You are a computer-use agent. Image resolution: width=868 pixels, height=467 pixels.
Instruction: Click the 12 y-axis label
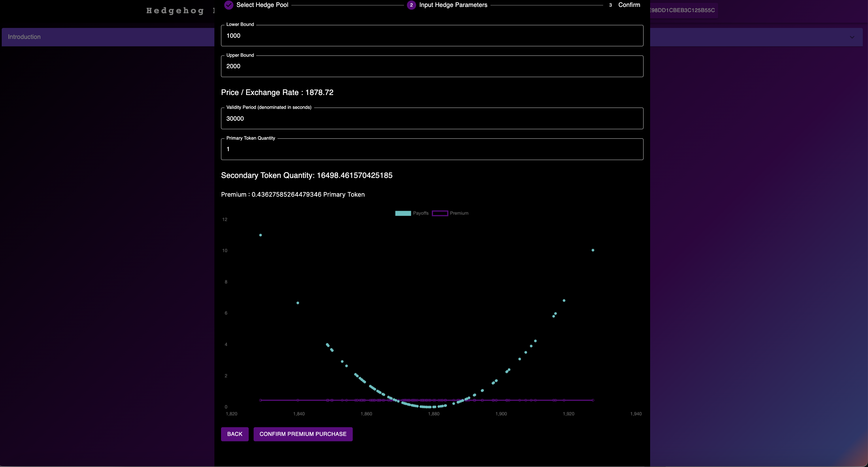click(x=225, y=219)
